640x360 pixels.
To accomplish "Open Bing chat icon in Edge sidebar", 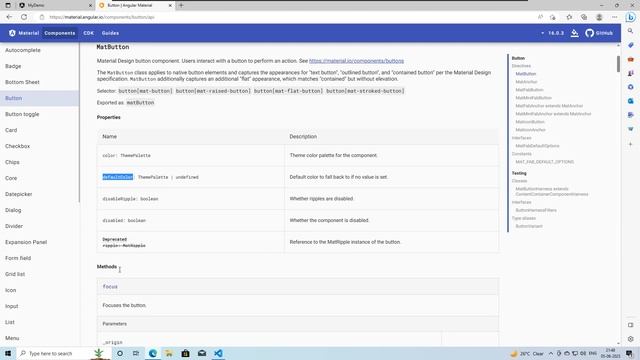I will [x=631, y=17].
